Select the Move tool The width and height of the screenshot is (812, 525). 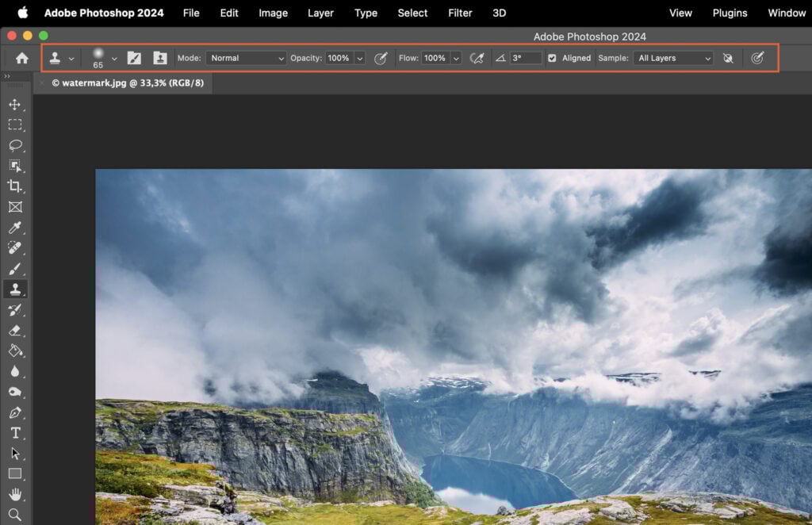point(16,104)
